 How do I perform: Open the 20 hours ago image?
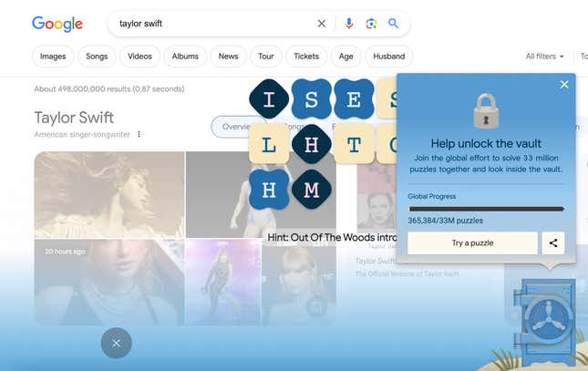tap(109, 282)
